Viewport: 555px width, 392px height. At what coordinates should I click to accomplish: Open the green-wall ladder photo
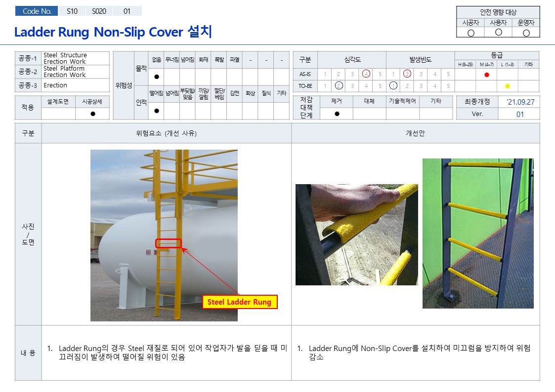coord(478,234)
